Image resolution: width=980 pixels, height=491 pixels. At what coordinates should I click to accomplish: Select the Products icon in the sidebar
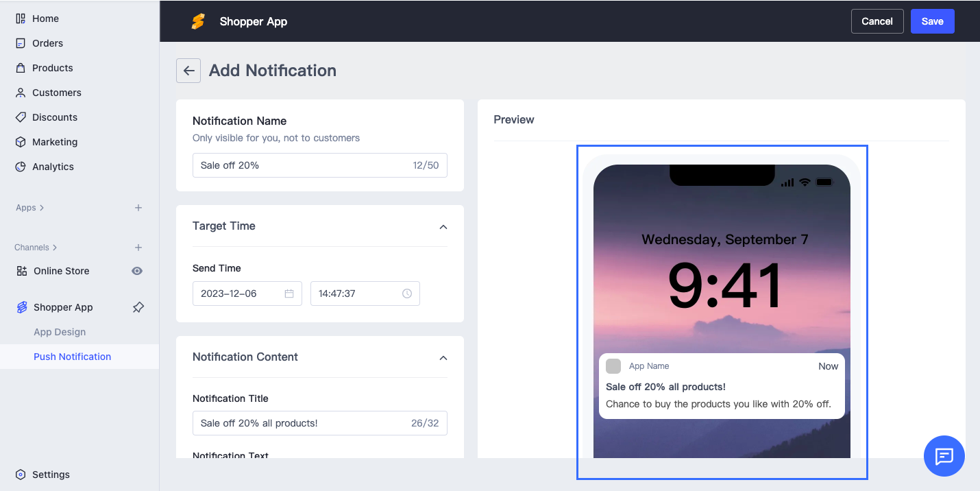click(20, 67)
